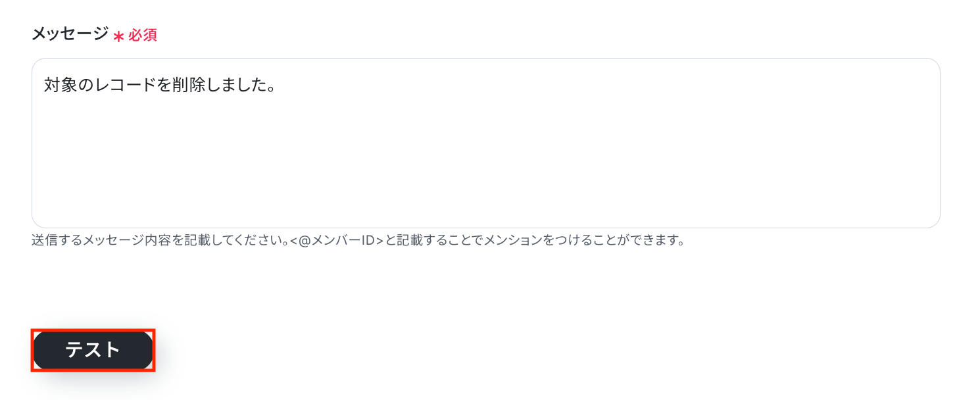Click the red asterisk required icon
980x400 pixels.
(x=118, y=37)
